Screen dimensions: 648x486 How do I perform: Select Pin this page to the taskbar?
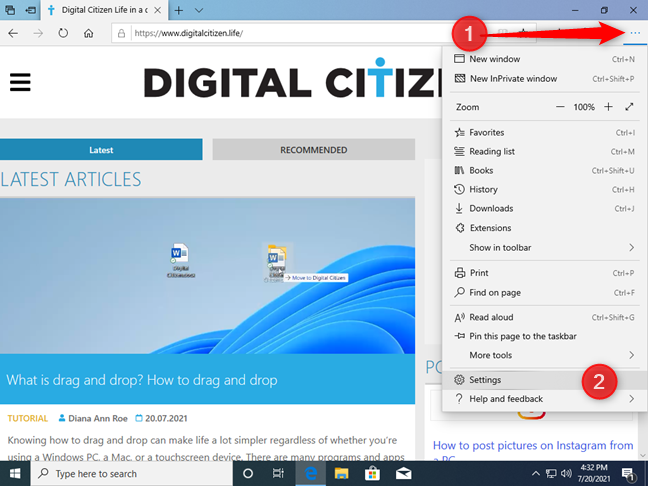[x=544, y=336]
